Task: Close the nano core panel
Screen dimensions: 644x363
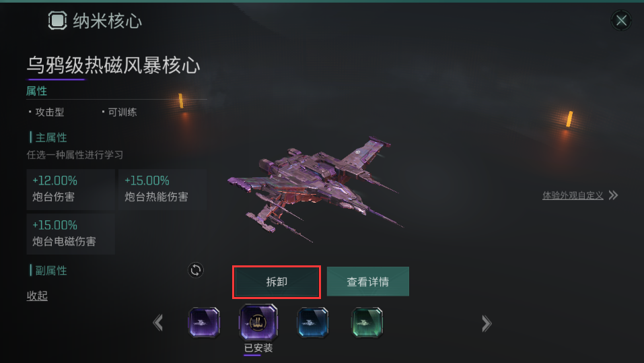Action: click(x=621, y=20)
